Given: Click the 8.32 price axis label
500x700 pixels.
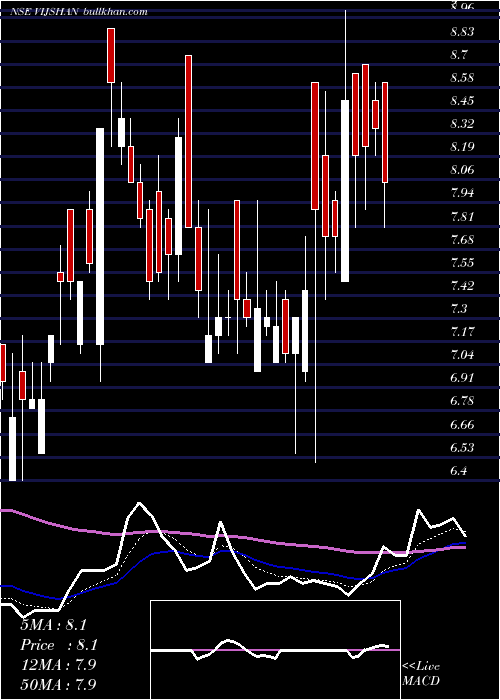Looking at the screenshot, I should 462,124.
